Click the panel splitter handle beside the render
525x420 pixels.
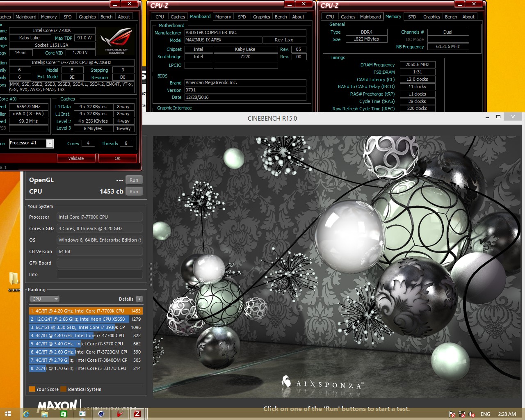151,276
